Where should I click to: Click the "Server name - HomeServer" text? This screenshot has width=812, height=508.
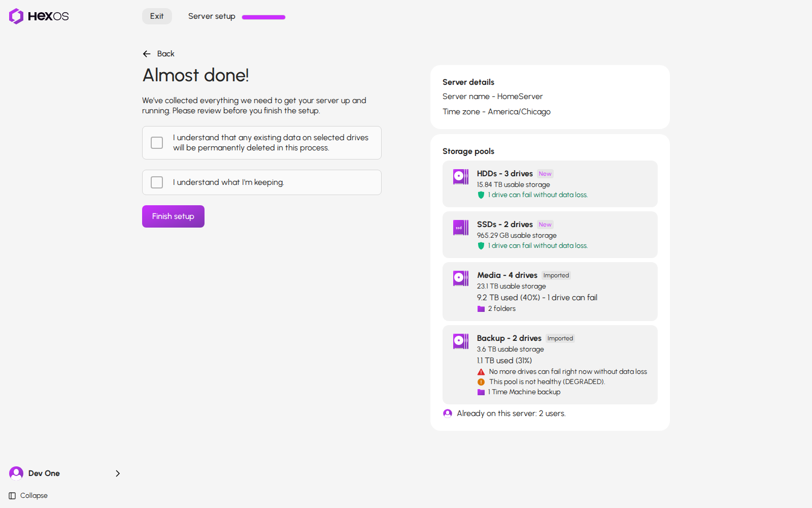pyautogui.click(x=492, y=97)
